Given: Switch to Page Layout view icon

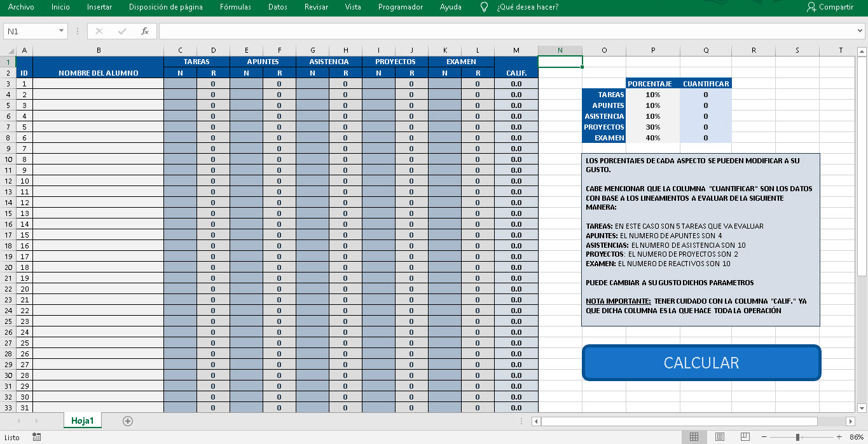Looking at the screenshot, I should click(720, 437).
